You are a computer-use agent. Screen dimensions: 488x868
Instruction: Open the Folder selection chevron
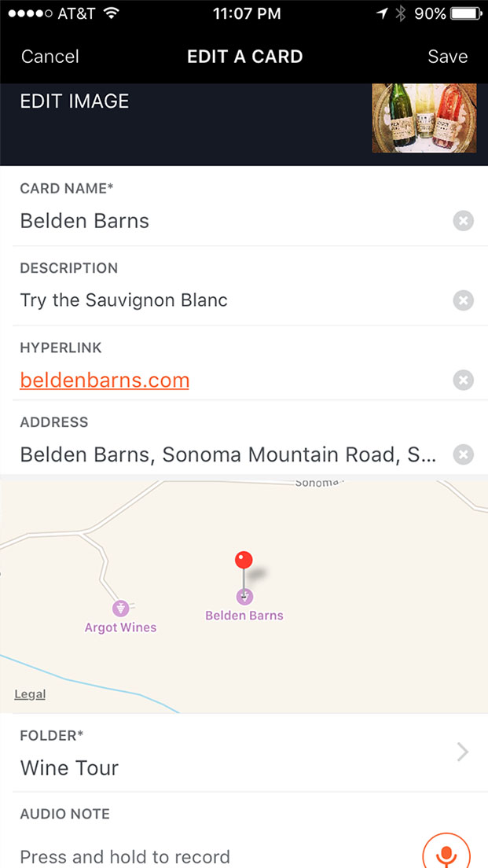pyautogui.click(x=463, y=752)
